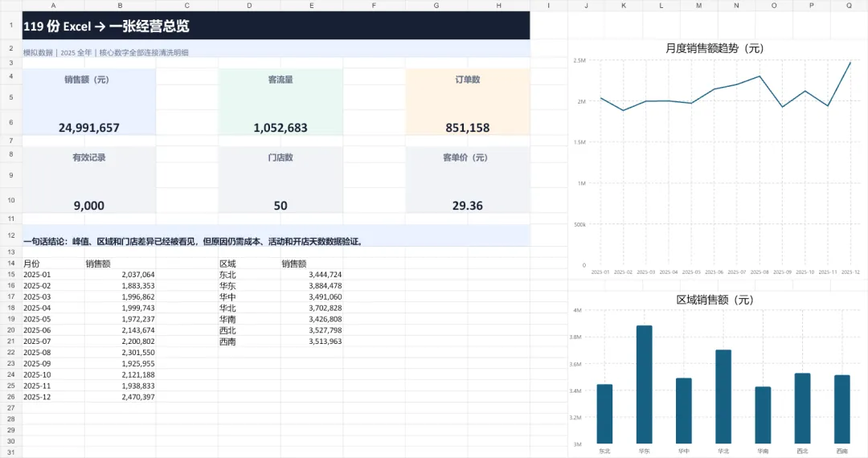
Task: Select column H header
Action: pos(499,5)
